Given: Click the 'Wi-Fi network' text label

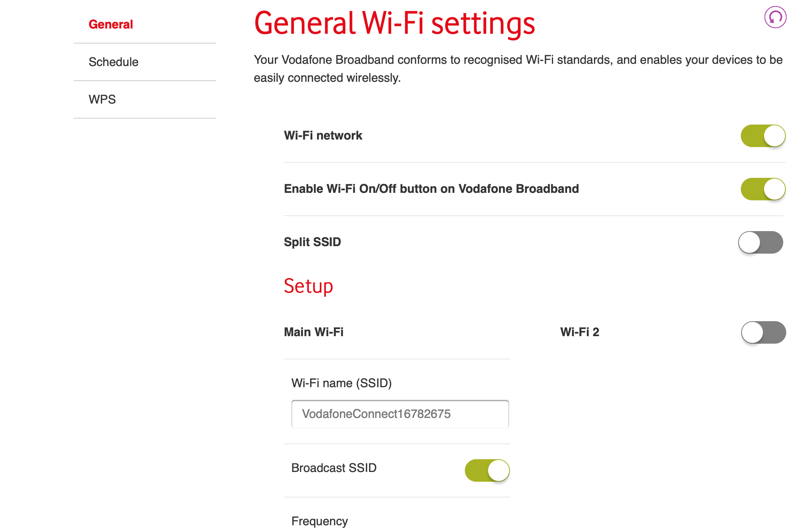Looking at the screenshot, I should (x=323, y=135).
